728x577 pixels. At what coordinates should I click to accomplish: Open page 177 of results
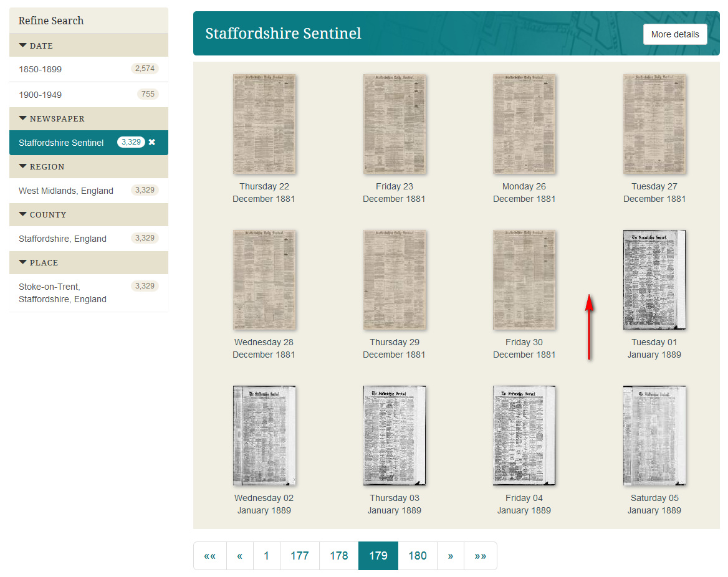pyautogui.click(x=299, y=556)
